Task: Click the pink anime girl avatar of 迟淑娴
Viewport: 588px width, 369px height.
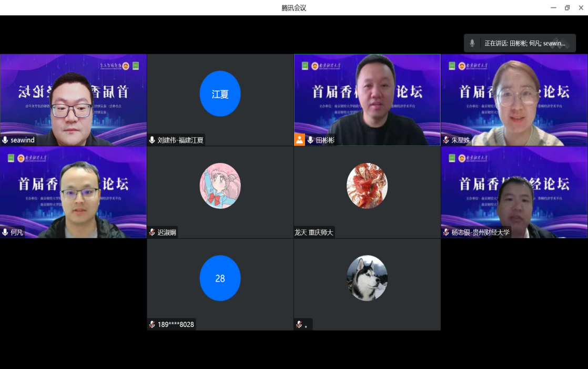Action: 220,186
